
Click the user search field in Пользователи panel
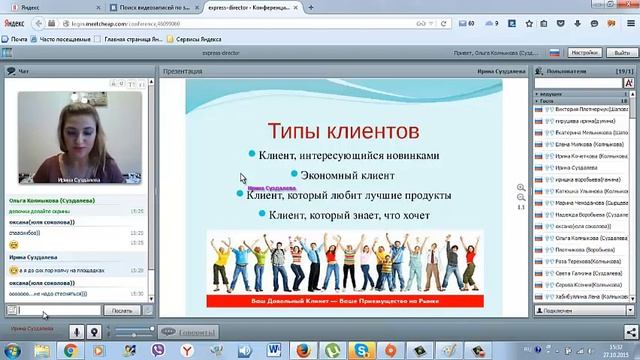coord(578,83)
